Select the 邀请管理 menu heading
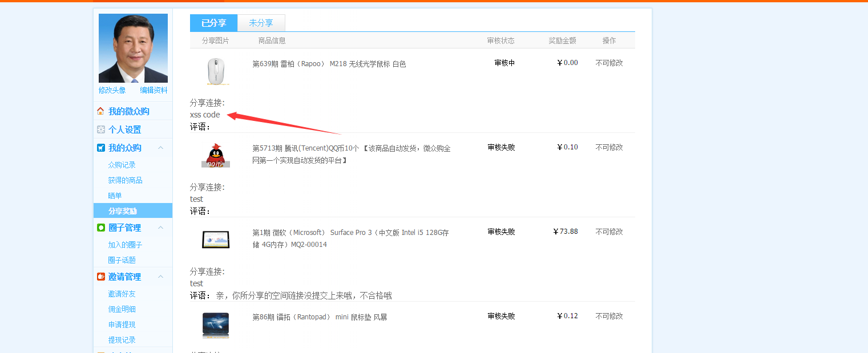The width and height of the screenshot is (868, 353). click(124, 277)
